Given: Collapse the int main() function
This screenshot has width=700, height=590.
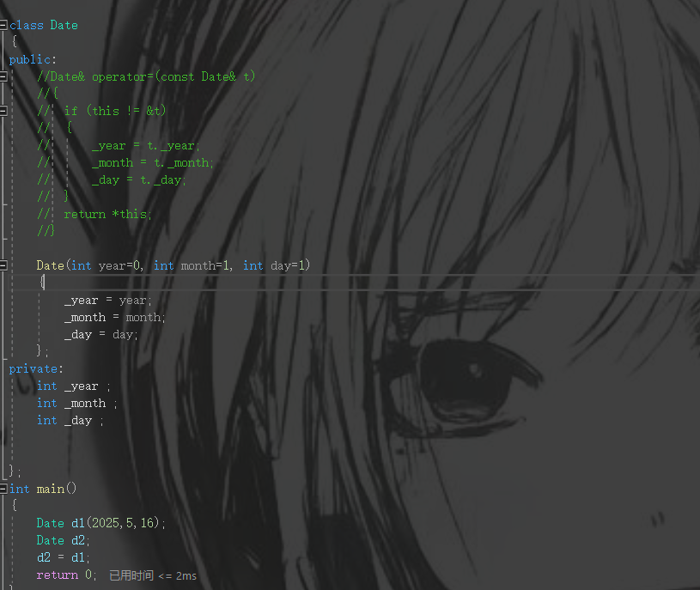Looking at the screenshot, I should [x=3, y=490].
